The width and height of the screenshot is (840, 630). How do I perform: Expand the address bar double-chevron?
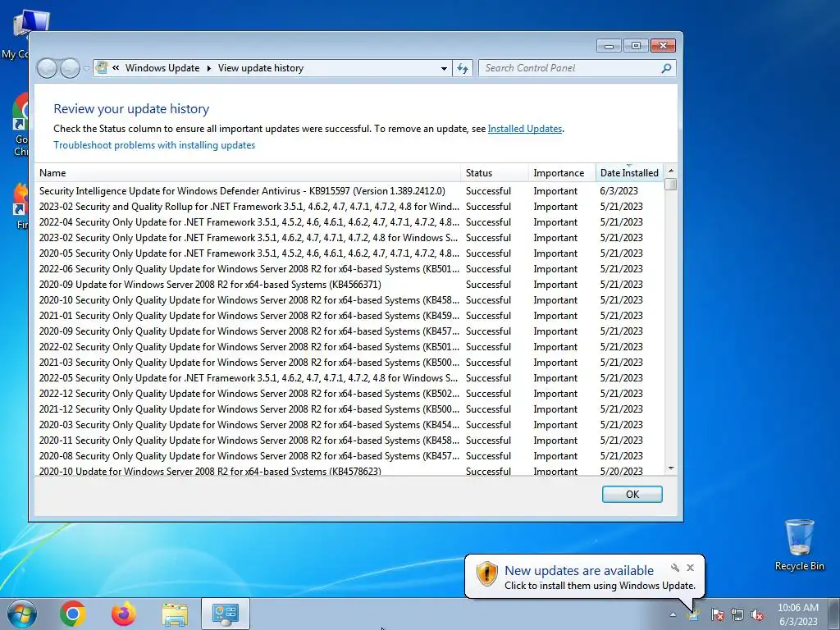point(116,68)
